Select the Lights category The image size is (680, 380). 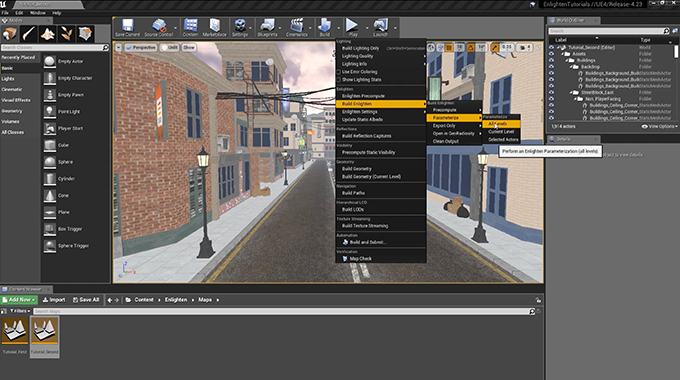[x=8, y=79]
